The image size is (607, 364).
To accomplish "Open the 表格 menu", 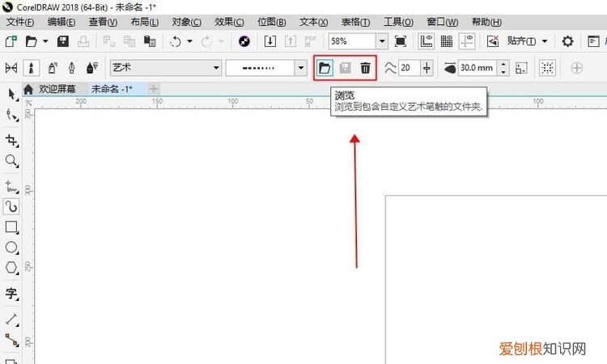I will coord(355,22).
